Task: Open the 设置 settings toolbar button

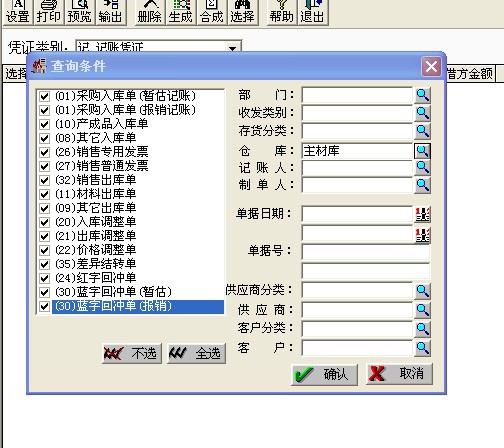Action: pyautogui.click(x=18, y=12)
